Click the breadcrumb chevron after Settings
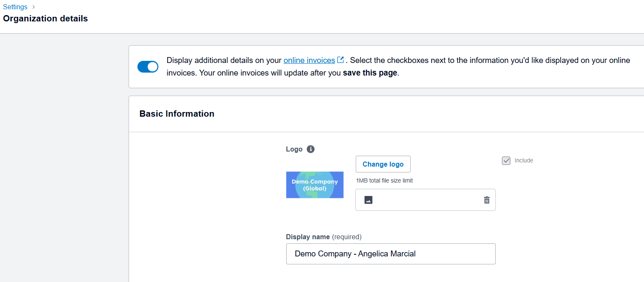This screenshot has width=644, height=282. pos(34,7)
